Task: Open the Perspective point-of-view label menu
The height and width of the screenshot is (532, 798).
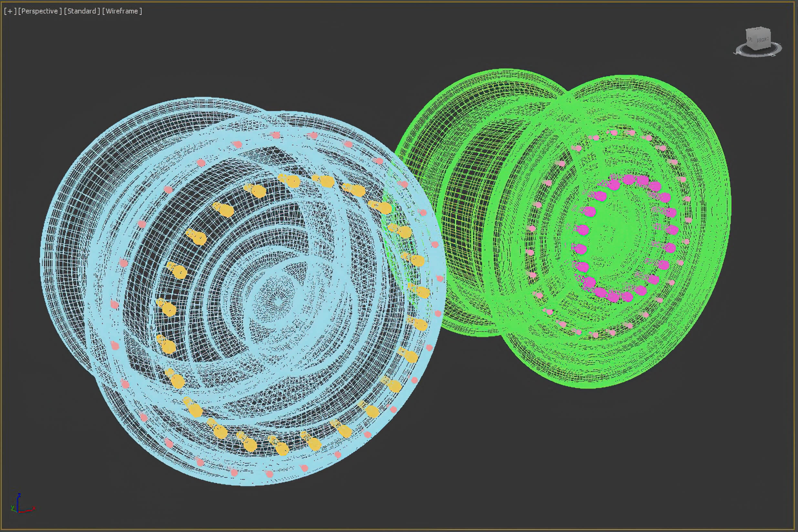Action: tap(40, 11)
